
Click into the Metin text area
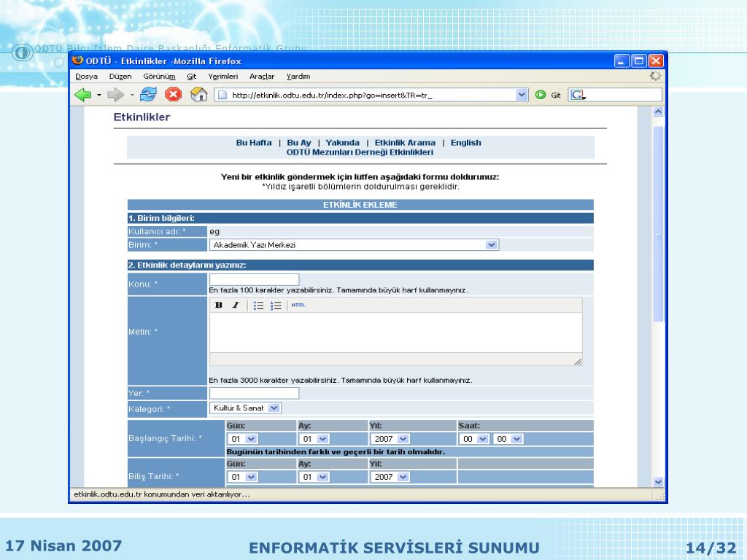coord(395,332)
